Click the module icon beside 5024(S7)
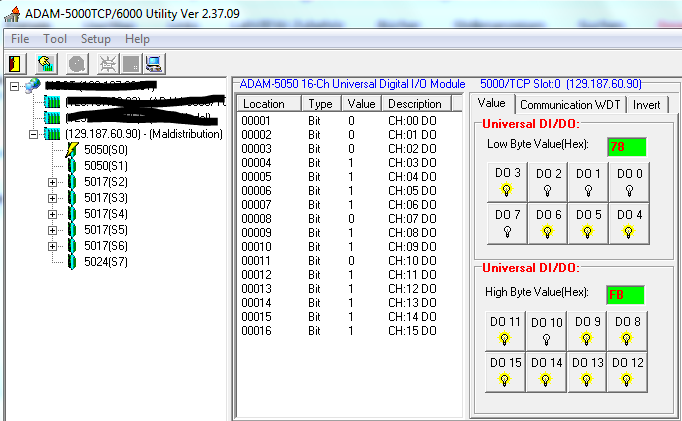Viewport: 682px width, 421px height. pos(72,262)
